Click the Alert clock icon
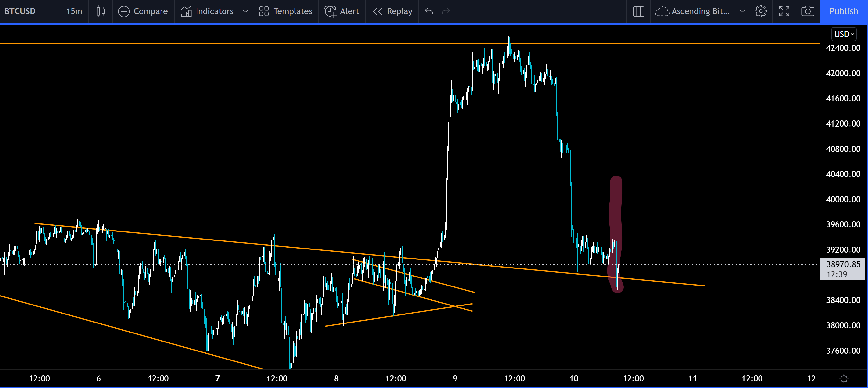The image size is (868, 388). pyautogui.click(x=330, y=11)
